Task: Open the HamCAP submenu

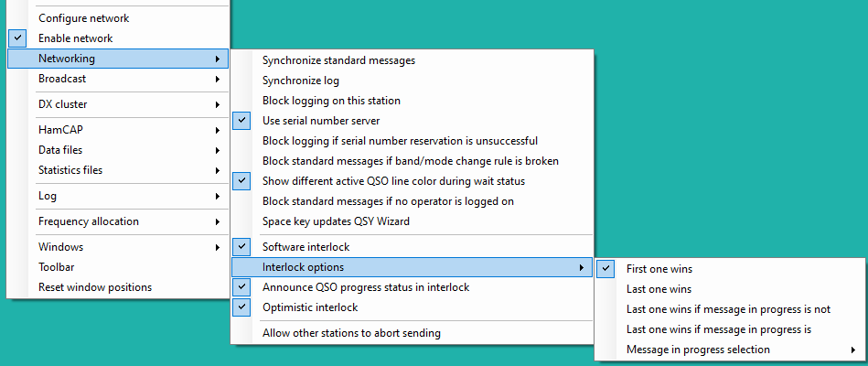Action: (x=118, y=130)
